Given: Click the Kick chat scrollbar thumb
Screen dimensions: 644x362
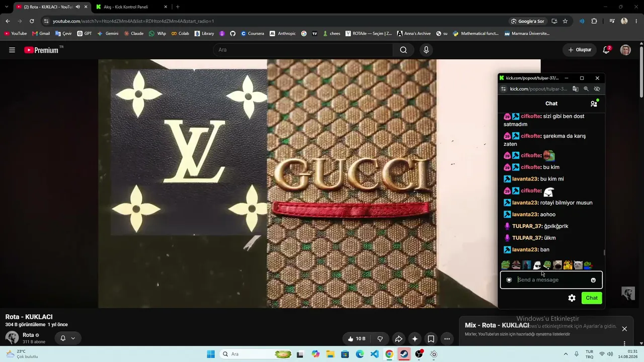Looking at the screenshot, I should [x=604, y=253].
